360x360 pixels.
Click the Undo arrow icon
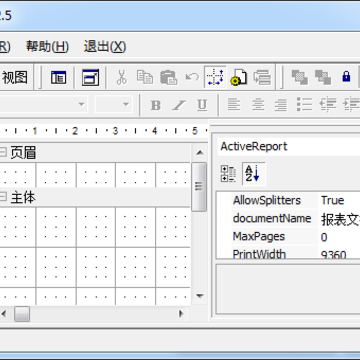click(192, 77)
